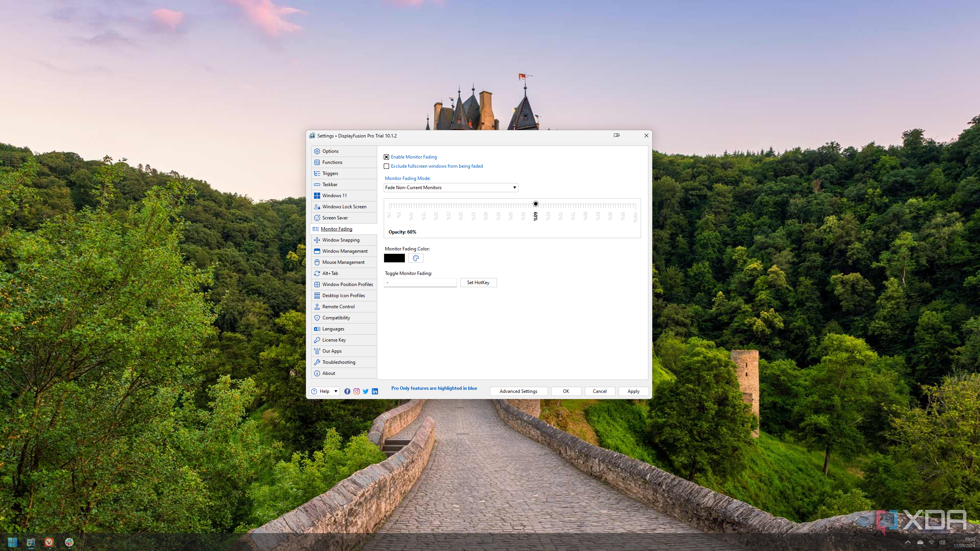Image resolution: width=980 pixels, height=551 pixels.
Task: Open DisplayFusion Facebook page icon
Action: click(x=347, y=391)
